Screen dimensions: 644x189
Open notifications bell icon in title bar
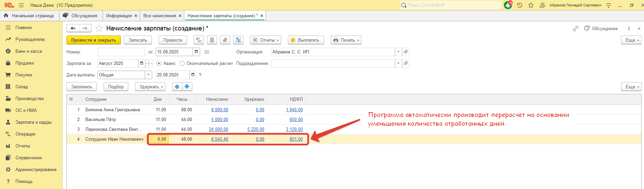pyautogui.click(x=508, y=5)
